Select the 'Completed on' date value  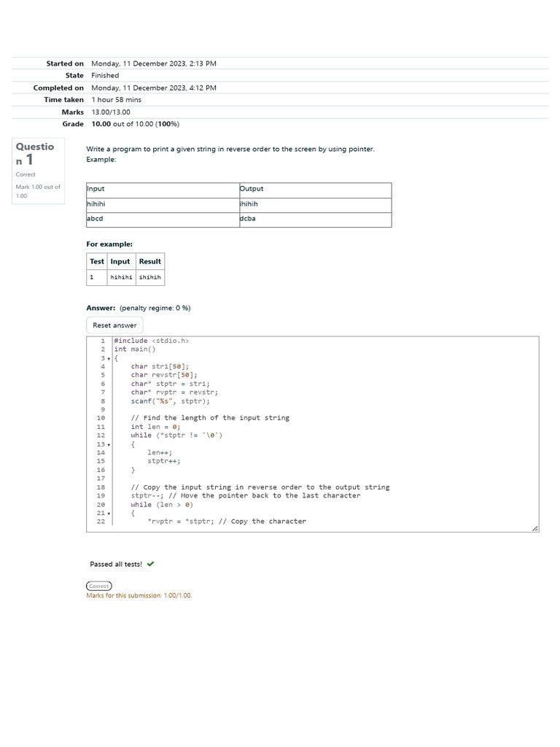154,88
